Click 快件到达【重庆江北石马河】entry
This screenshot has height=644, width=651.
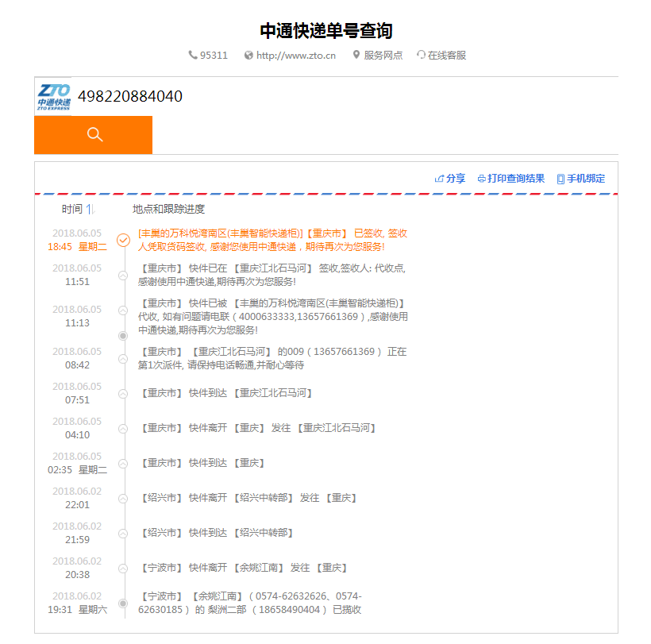pyautogui.click(x=225, y=393)
